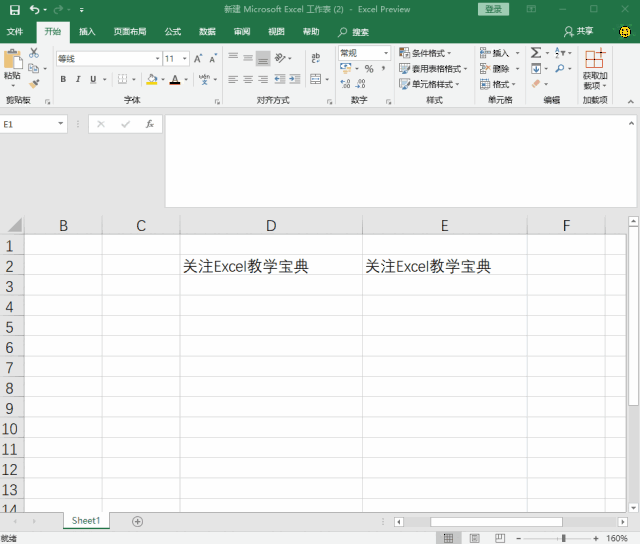
Task: Decrease font size with the smaller A
Action: point(213,58)
